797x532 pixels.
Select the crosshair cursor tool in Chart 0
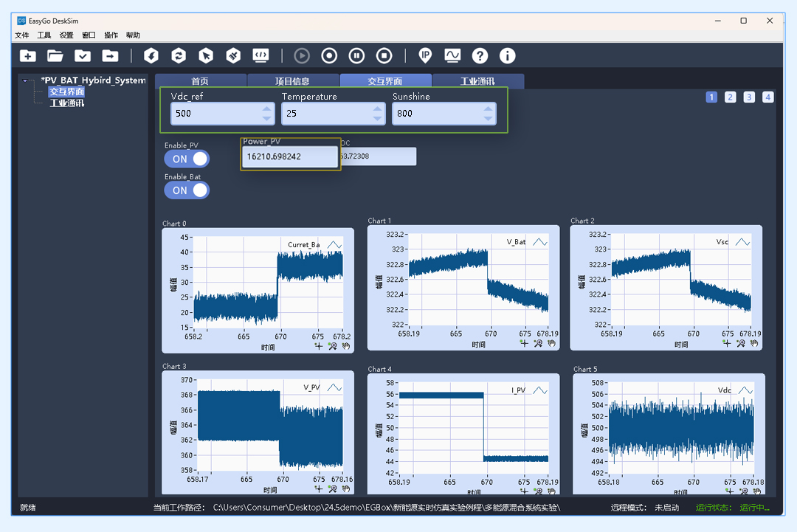[x=319, y=346]
